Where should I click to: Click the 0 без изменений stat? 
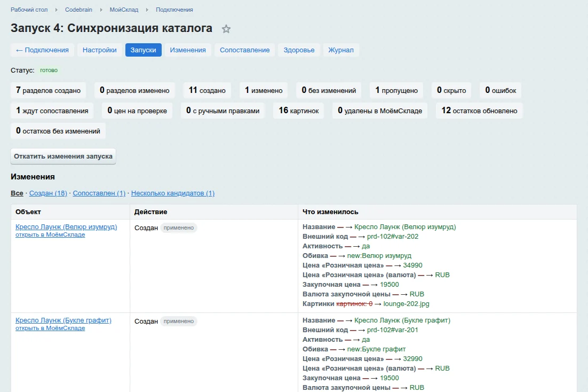pyautogui.click(x=329, y=90)
